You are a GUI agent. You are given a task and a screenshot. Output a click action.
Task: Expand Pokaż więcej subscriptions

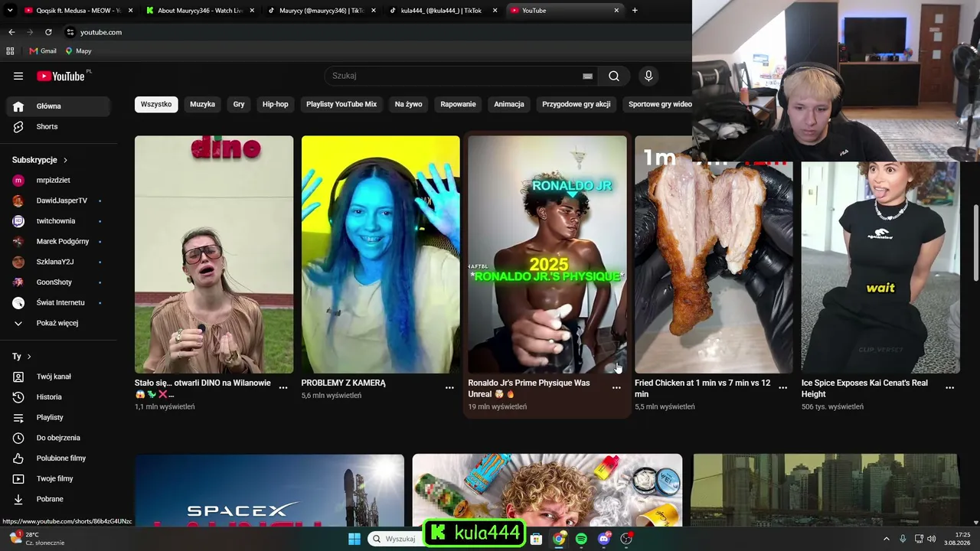(58, 323)
